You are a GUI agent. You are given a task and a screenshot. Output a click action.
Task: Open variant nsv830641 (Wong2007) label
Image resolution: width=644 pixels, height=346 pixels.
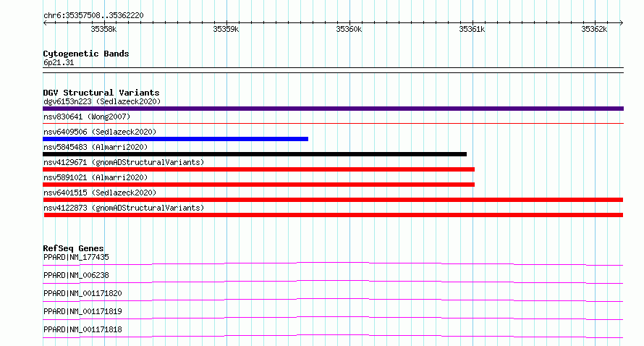click(x=87, y=117)
